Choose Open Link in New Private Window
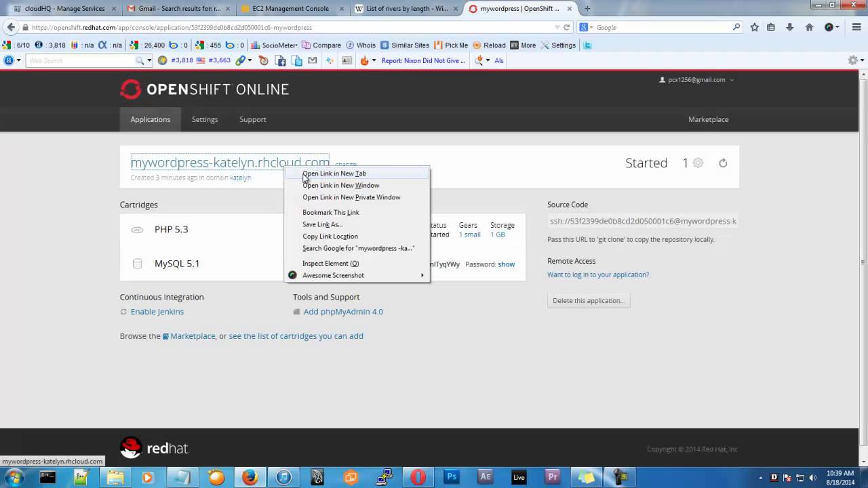Image resolution: width=868 pixels, height=488 pixels. pyautogui.click(x=357, y=197)
